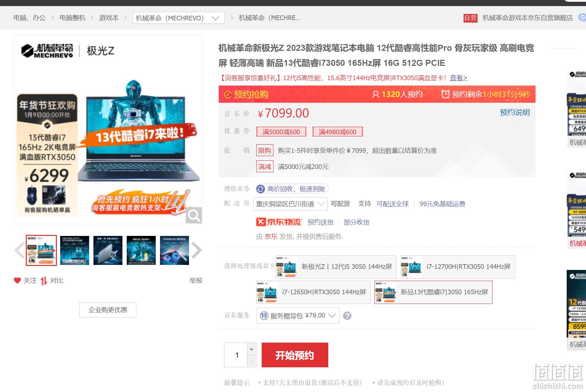Image resolution: width=586 pixels, height=392 pixels.
Task: Select option 新极光Z | 12代i5 3050 144Hz屏
Action: pyautogui.click(x=336, y=267)
